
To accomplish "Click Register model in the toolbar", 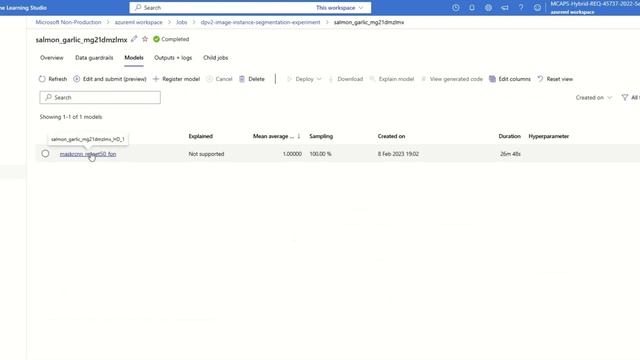I will (176, 79).
